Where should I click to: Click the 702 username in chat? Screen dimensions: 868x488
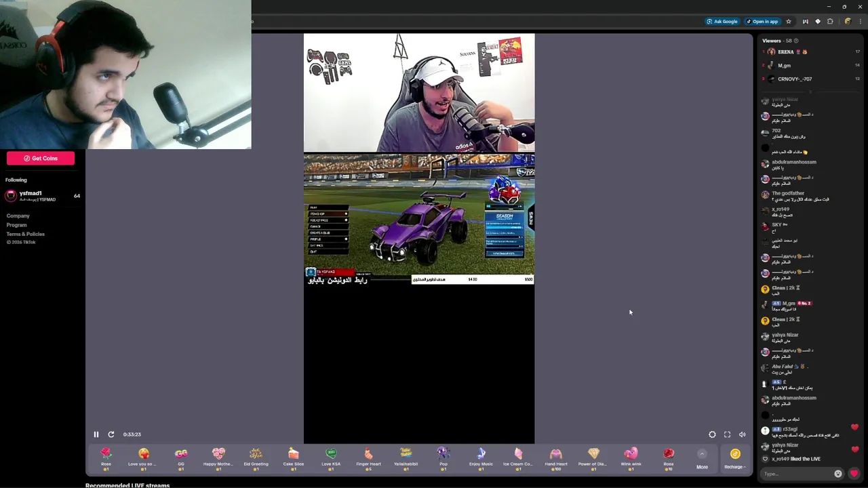coord(776,130)
